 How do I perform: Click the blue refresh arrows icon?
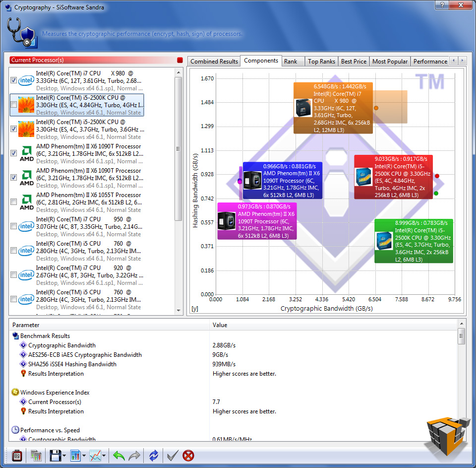coord(154,456)
